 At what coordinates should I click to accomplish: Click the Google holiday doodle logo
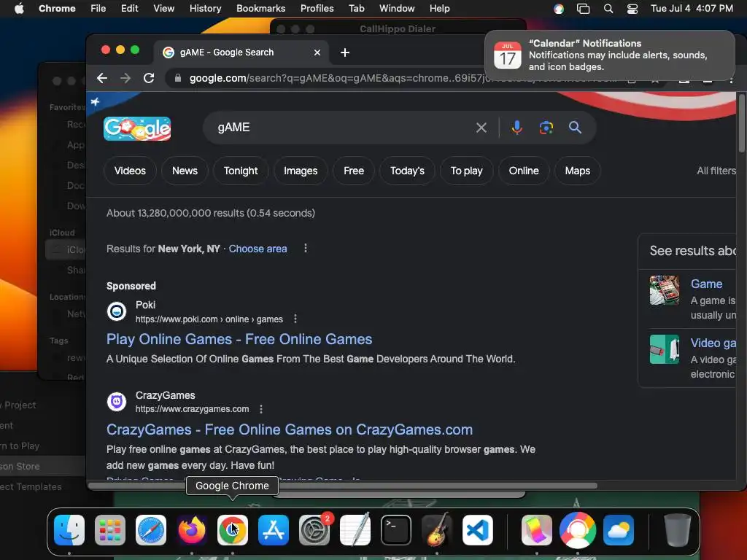pyautogui.click(x=137, y=128)
